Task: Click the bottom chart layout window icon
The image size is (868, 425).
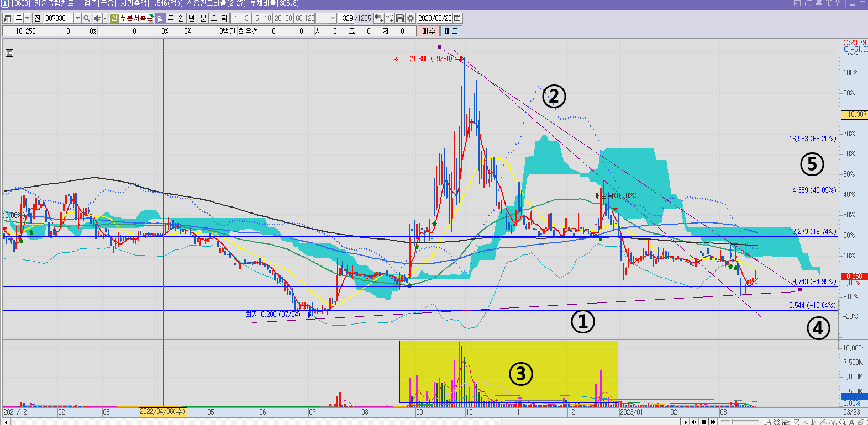Action: coord(767,422)
